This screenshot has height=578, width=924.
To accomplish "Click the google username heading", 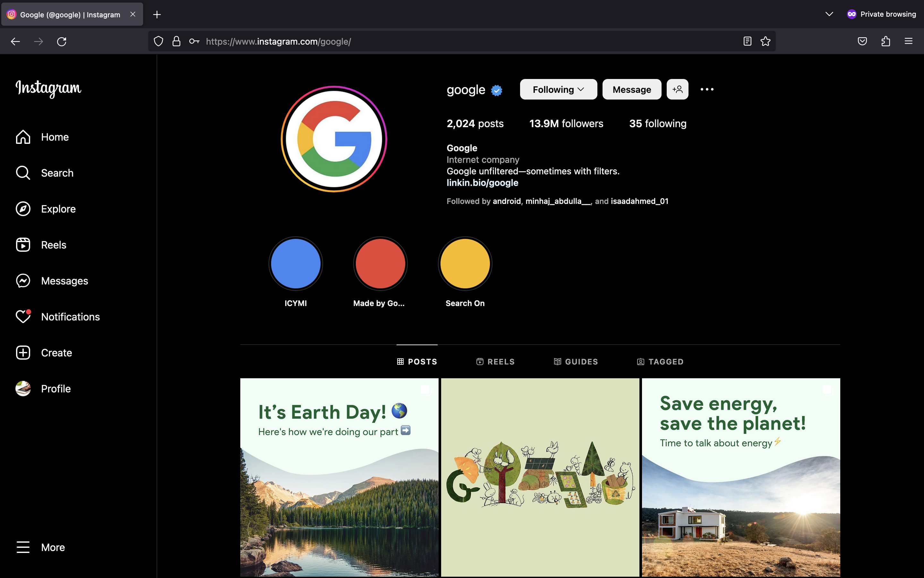I will 466,90.
